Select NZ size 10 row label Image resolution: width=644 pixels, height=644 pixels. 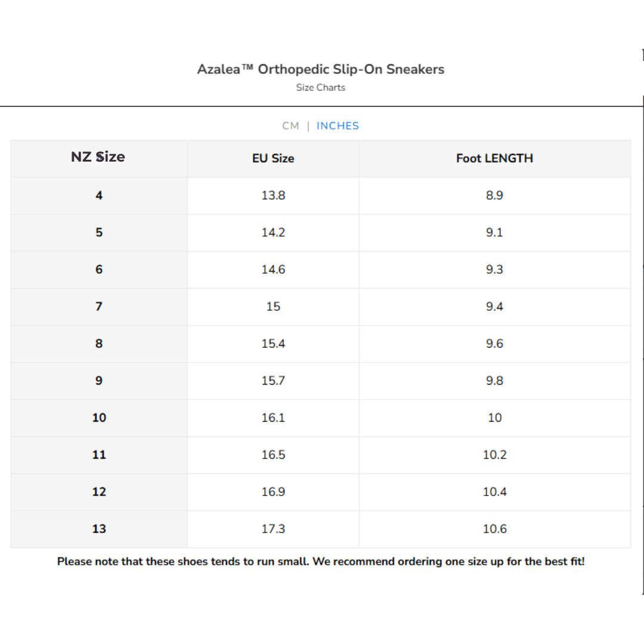click(99, 417)
